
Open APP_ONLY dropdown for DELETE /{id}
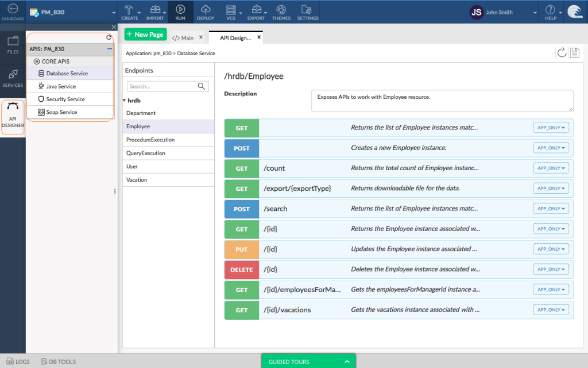[551, 269]
